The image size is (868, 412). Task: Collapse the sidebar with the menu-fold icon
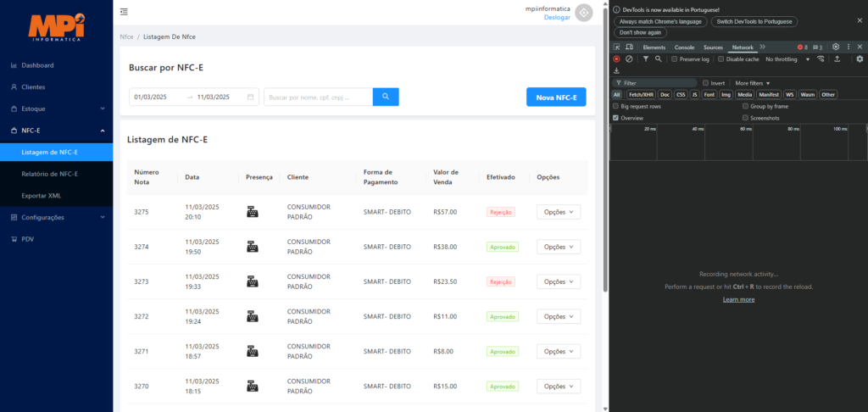click(x=125, y=12)
